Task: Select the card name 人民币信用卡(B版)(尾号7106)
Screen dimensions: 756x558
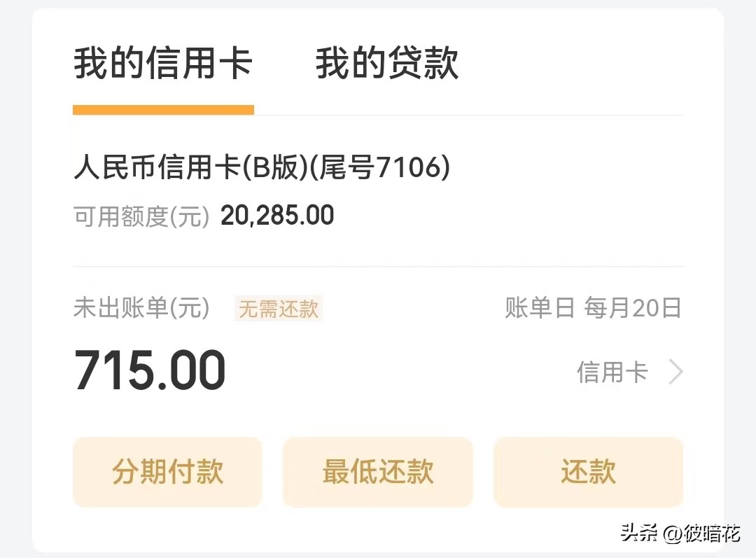Action: [x=262, y=167]
